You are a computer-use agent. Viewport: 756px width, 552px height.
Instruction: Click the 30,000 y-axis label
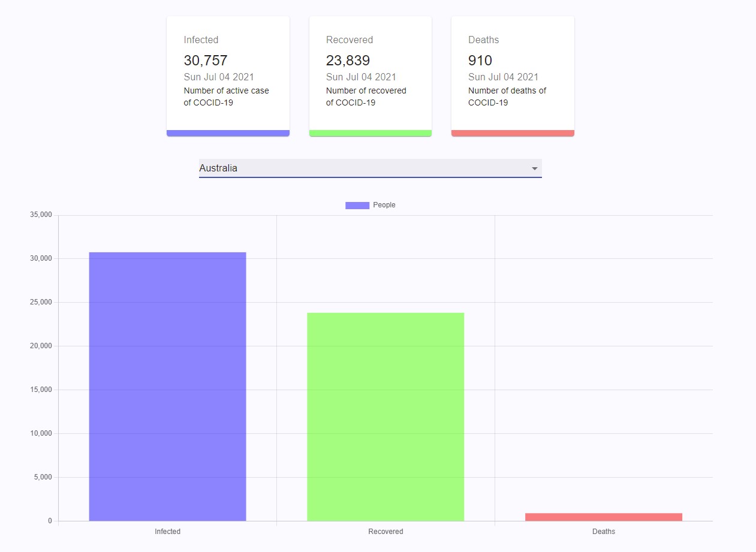[x=41, y=258]
